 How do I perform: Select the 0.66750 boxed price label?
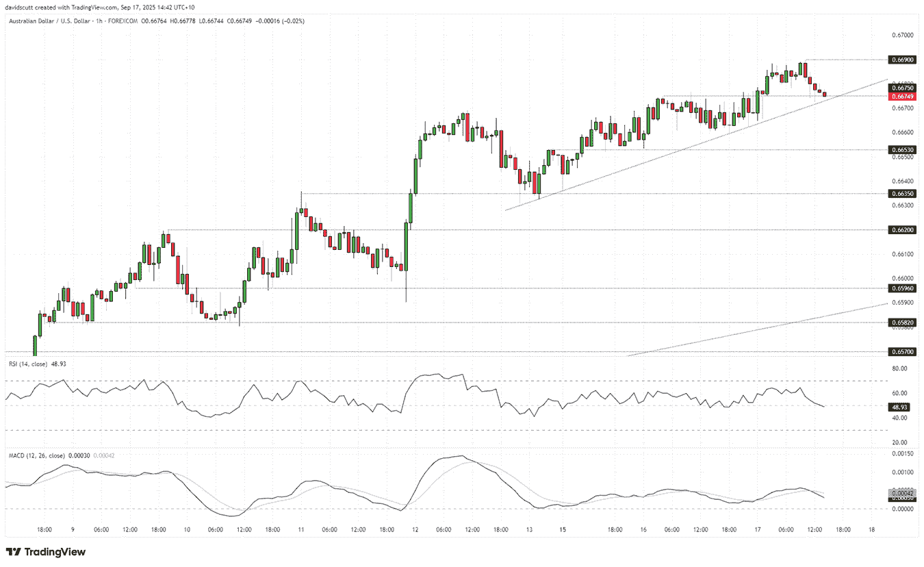tap(901, 88)
